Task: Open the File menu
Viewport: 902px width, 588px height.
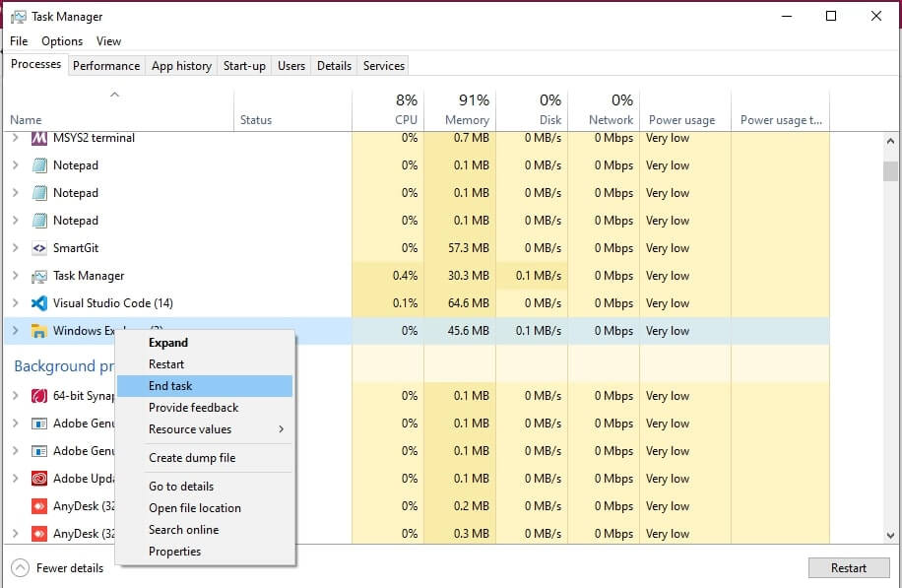Action: [19, 41]
